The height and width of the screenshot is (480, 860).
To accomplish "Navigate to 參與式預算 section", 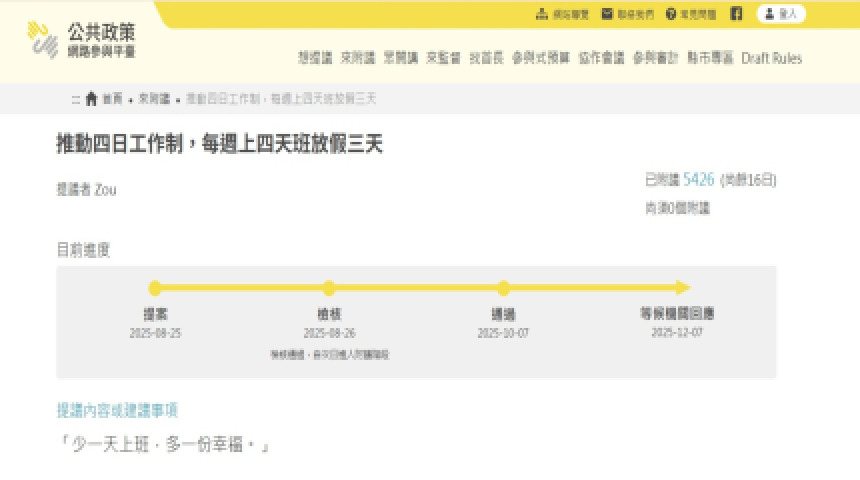I will coord(541,58).
